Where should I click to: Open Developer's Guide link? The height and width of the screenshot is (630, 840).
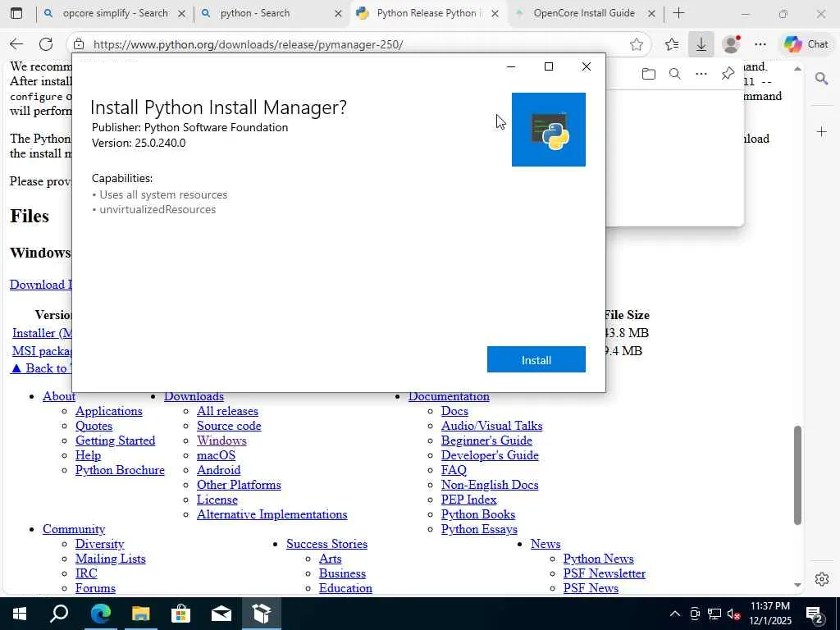coord(490,455)
